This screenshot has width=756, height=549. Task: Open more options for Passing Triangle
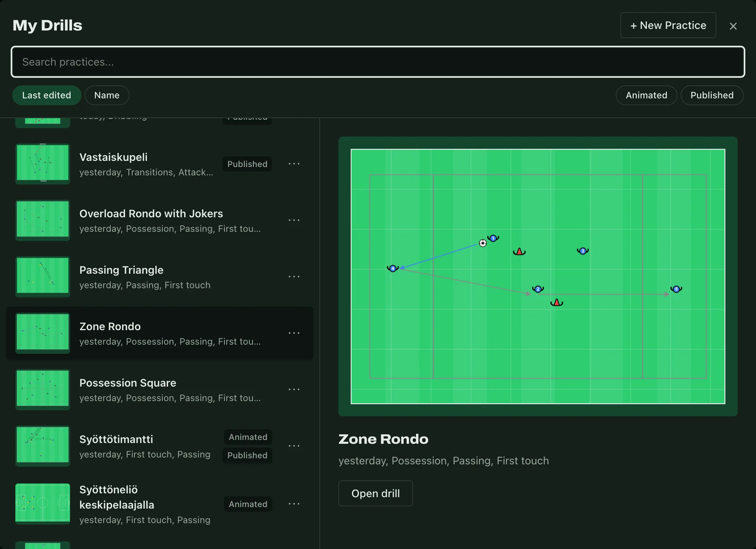[x=294, y=277]
